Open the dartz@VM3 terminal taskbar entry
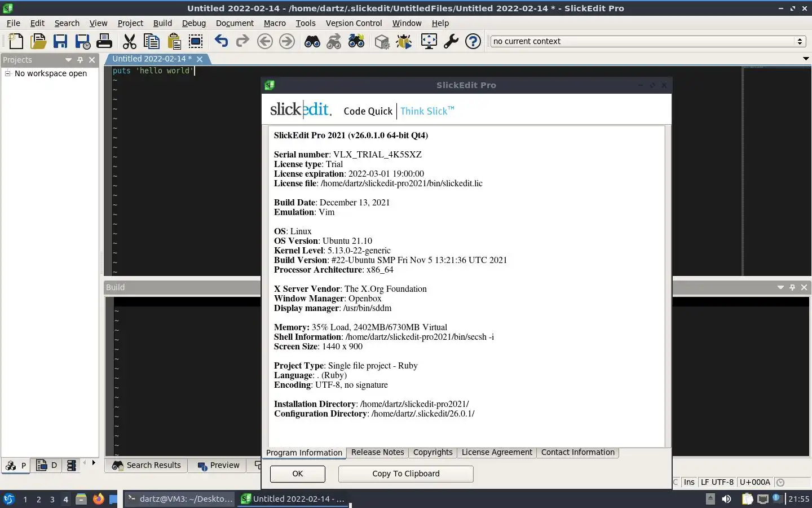This screenshot has height=508, width=812. 179,499
